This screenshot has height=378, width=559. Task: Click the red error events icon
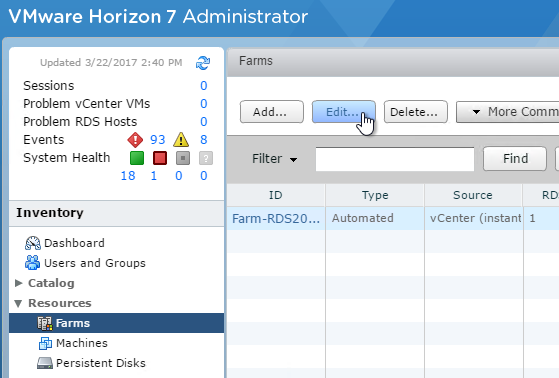tap(135, 140)
